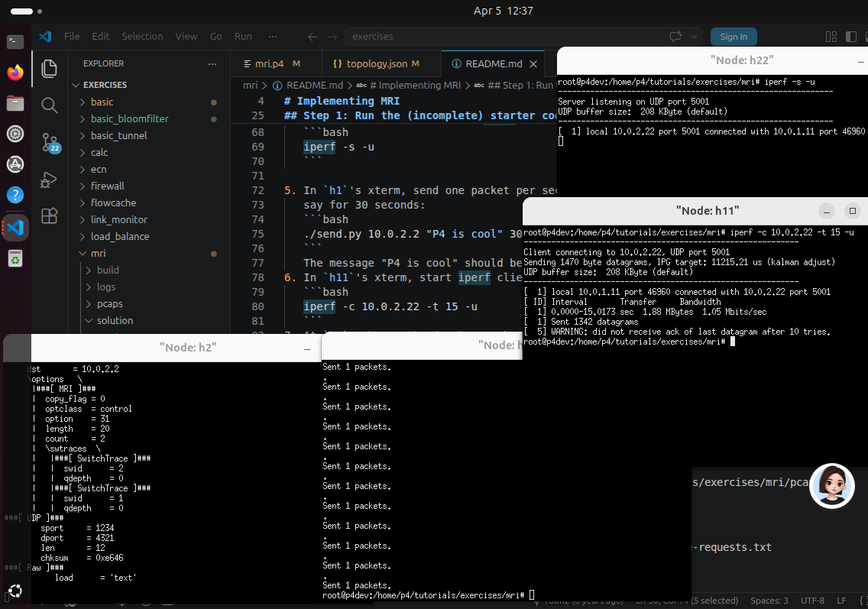868x609 pixels.
Task: Expand the build folder under mri
Action: [150, 270]
